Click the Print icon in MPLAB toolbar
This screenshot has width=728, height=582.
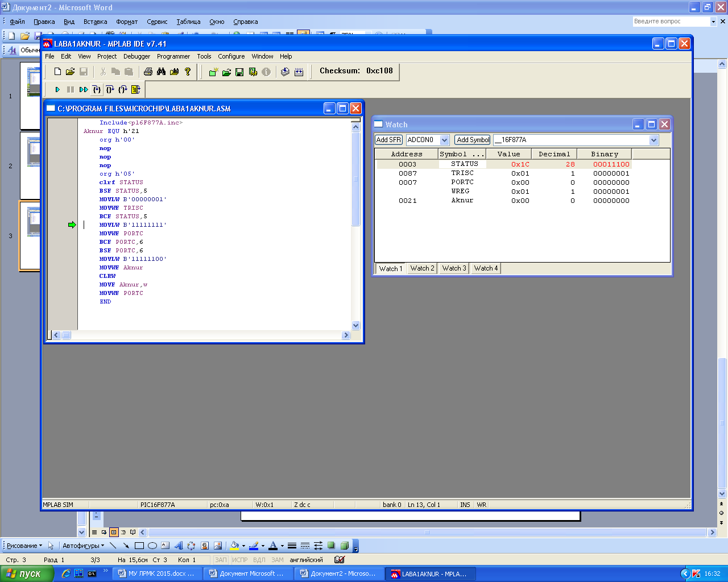[148, 72]
